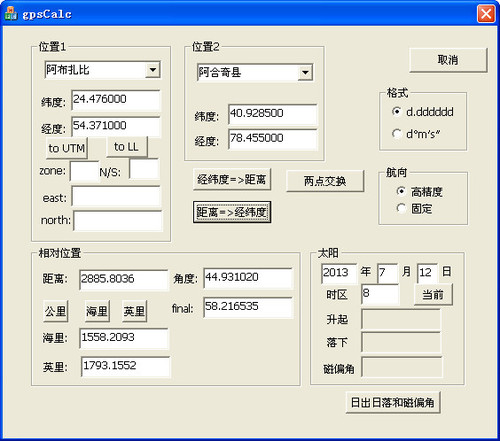Image resolution: width=500 pixels, height=441 pixels.
Task: Click the 太阳 group label
Action: point(328,253)
